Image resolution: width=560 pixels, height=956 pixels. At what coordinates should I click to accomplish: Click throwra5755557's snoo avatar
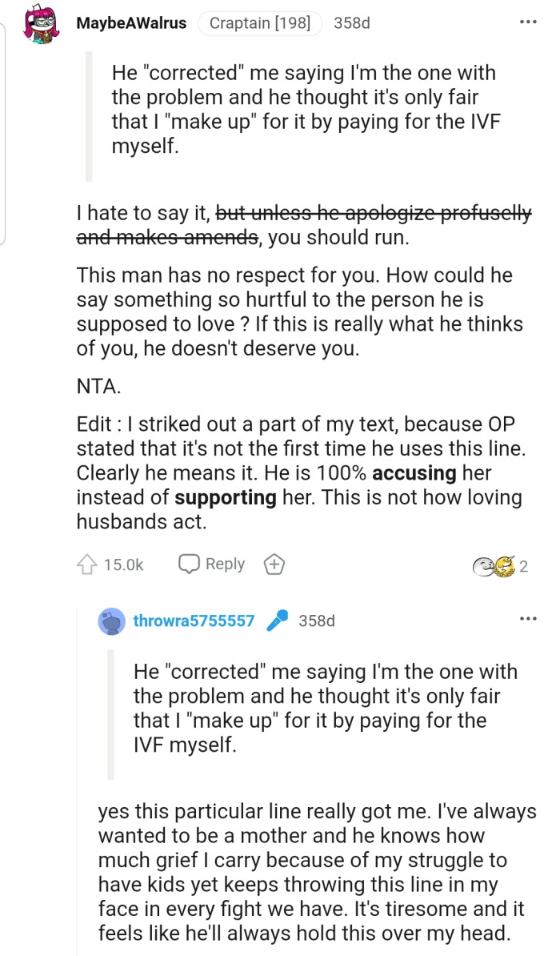tap(111, 621)
